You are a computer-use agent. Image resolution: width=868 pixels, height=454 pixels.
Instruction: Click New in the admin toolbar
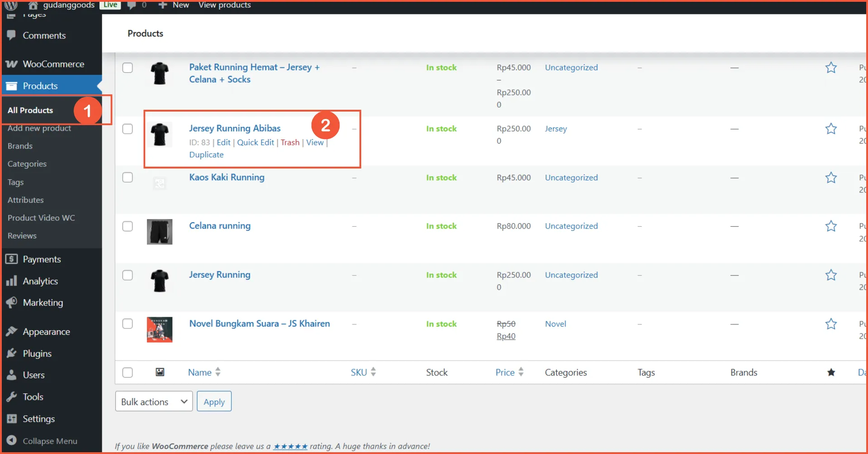pyautogui.click(x=174, y=5)
